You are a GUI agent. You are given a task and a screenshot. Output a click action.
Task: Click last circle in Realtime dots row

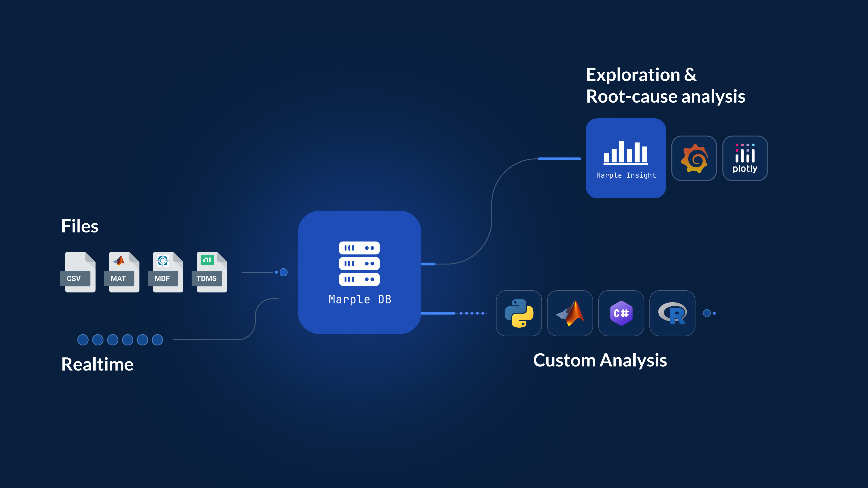pos(157,340)
